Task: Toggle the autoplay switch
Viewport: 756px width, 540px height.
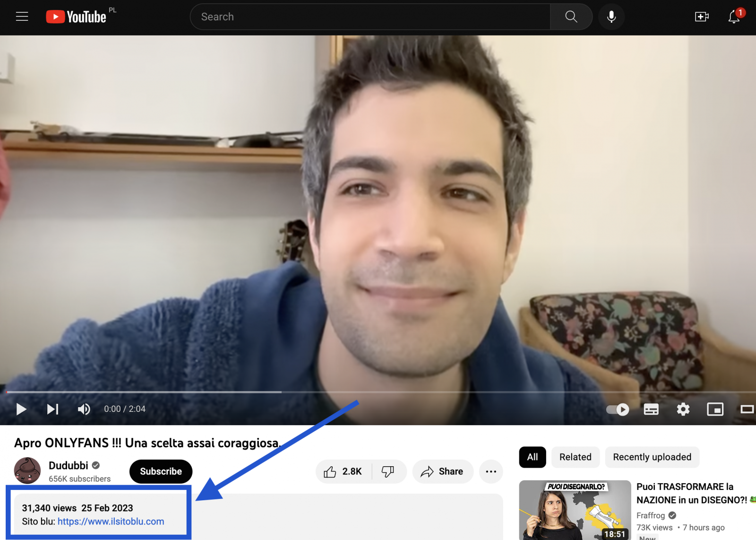Action: [618, 409]
